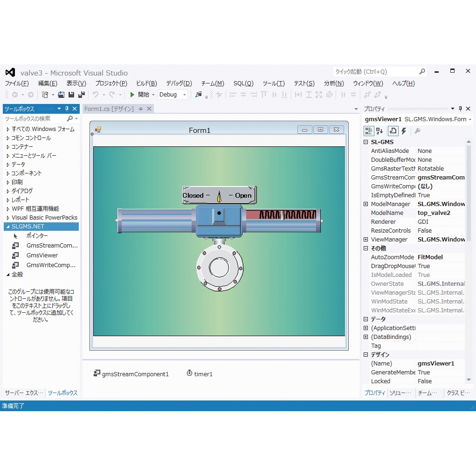Pin the ツールボックス panel
Image resolution: width=476 pixels, height=476 pixels.
pyautogui.click(x=67, y=109)
